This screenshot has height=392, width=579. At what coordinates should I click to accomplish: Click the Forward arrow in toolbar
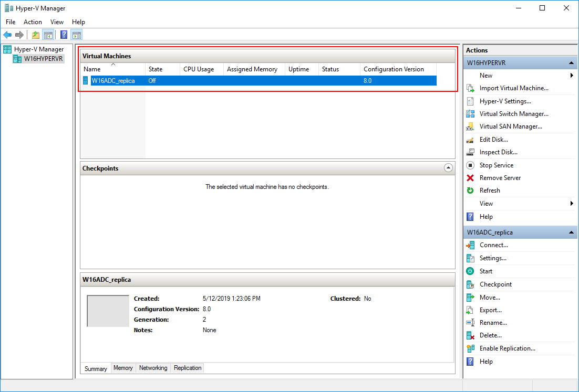[x=19, y=35]
